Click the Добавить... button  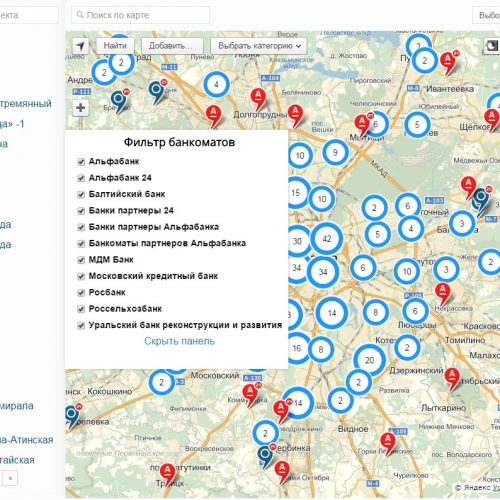[172, 46]
